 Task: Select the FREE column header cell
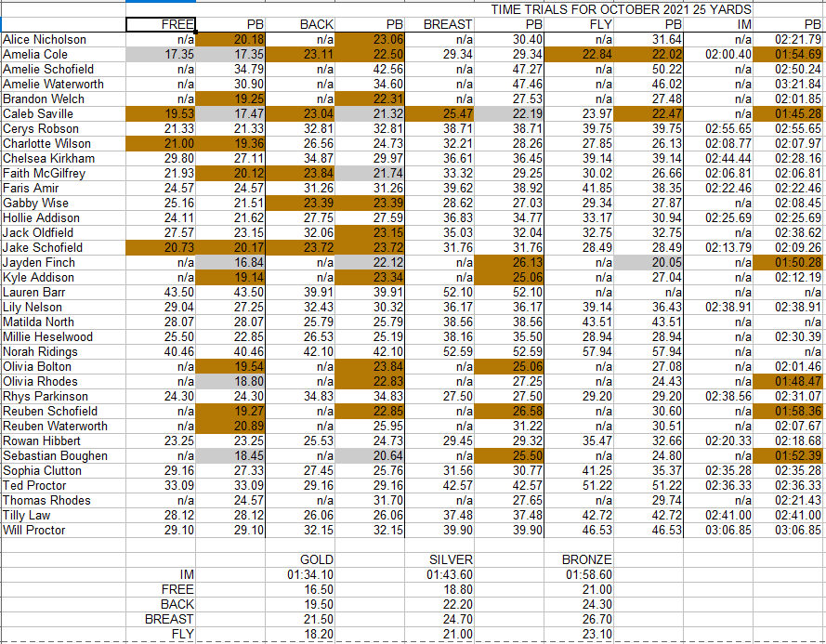[161, 24]
